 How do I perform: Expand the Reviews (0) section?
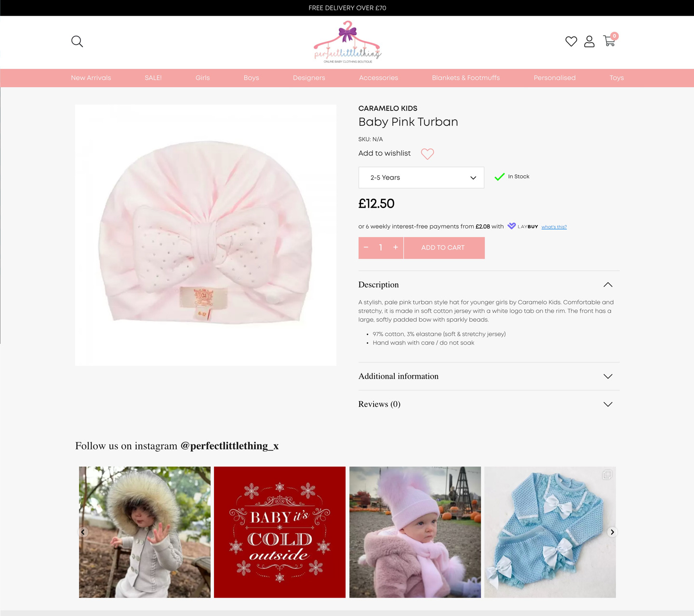coord(489,404)
